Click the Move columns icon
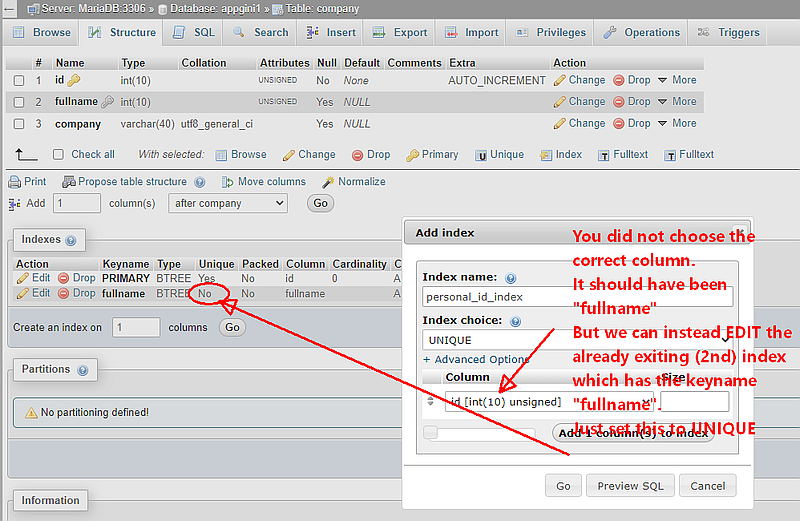 tap(228, 182)
